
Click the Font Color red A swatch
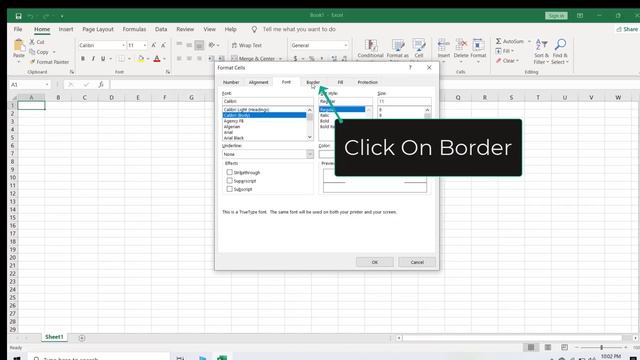(x=157, y=59)
